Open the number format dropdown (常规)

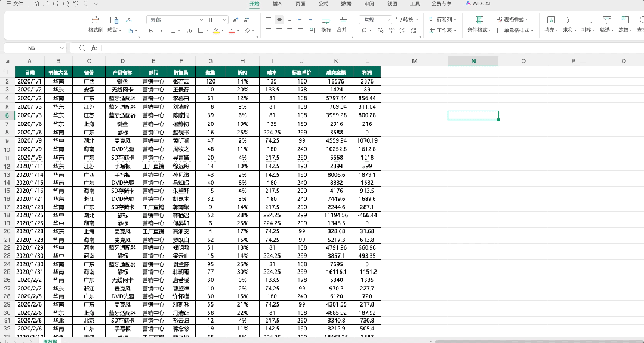pyautogui.click(x=388, y=20)
